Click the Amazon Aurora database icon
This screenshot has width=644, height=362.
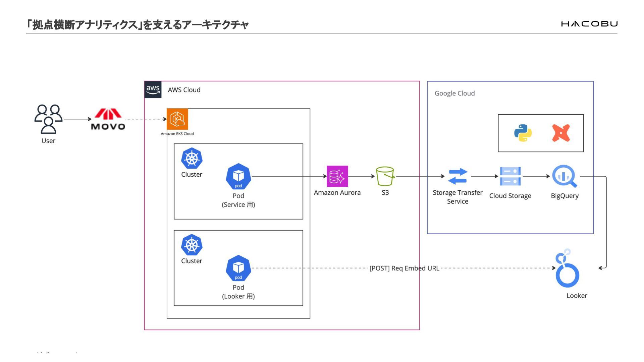coord(337,176)
